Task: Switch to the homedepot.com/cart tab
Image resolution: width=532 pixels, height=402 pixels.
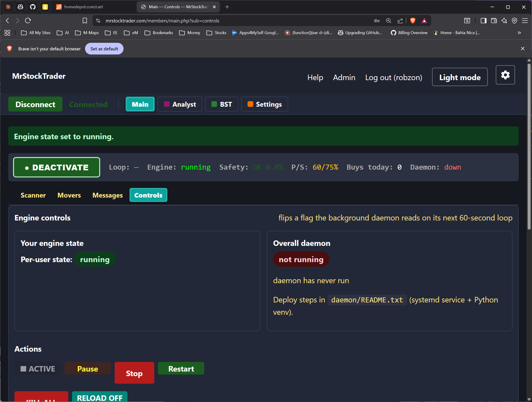Action: tap(94, 7)
